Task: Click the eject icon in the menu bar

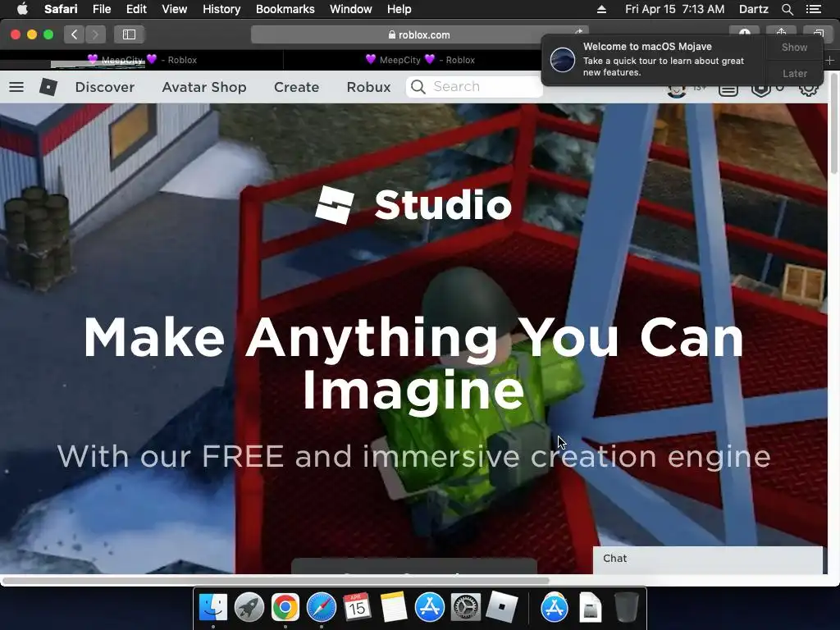Action: tap(601, 9)
